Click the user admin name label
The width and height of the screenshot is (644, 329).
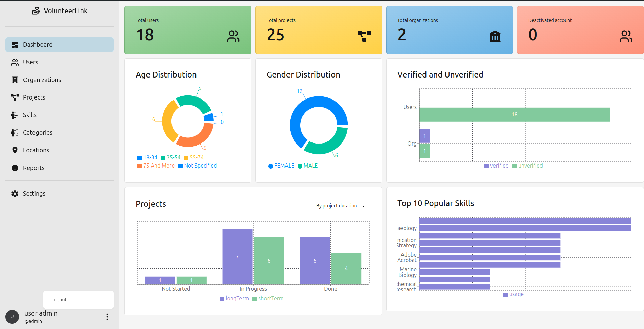click(41, 313)
